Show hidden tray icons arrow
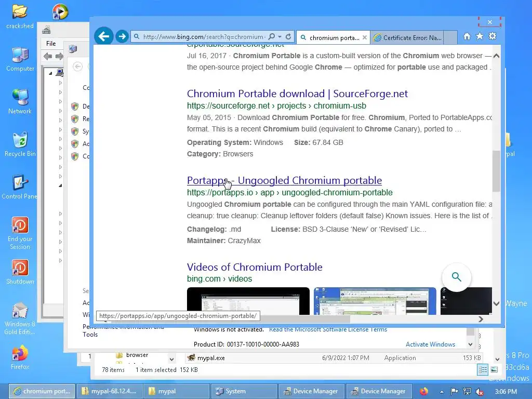The width and height of the screenshot is (532, 399). (442, 392)
